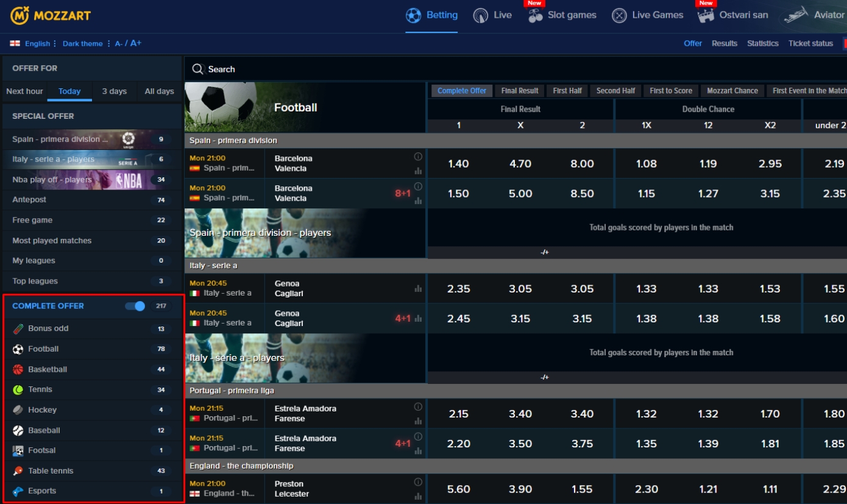Click the Basketball sport icon
The width and height of the screenshot is (847, 504).
[x=18, y=369]
